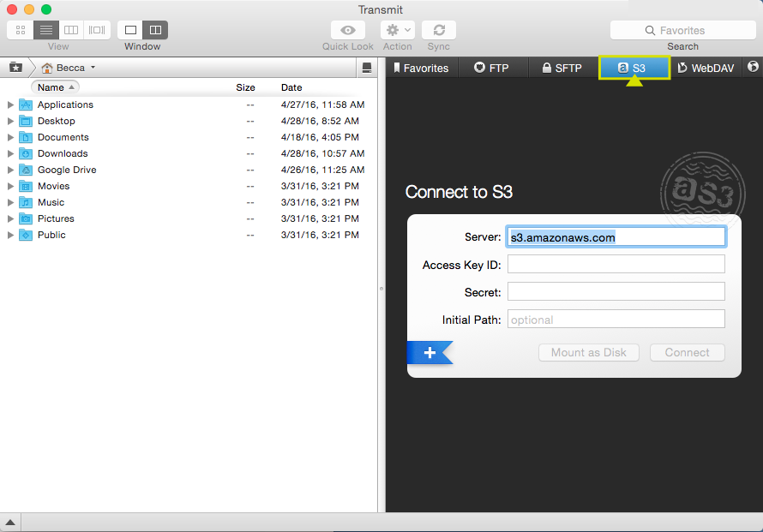Select the Public folder icon

[x=26, y=235]
